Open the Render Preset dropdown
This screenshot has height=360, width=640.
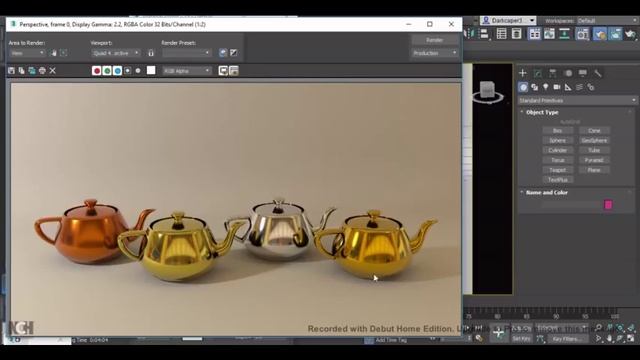tap(187, 53)
